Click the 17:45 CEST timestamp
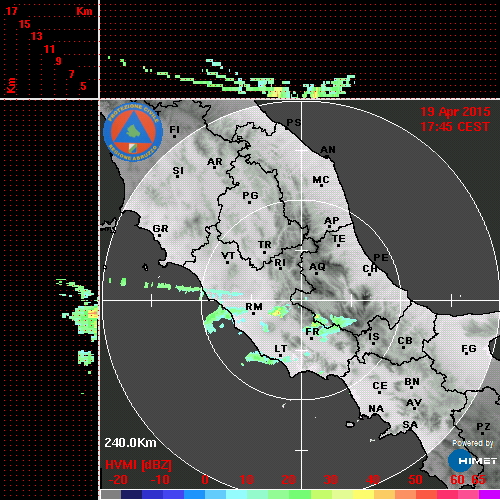Image resolution: width=500 pixels, height=500 pixels. click(x=455, y=127)
